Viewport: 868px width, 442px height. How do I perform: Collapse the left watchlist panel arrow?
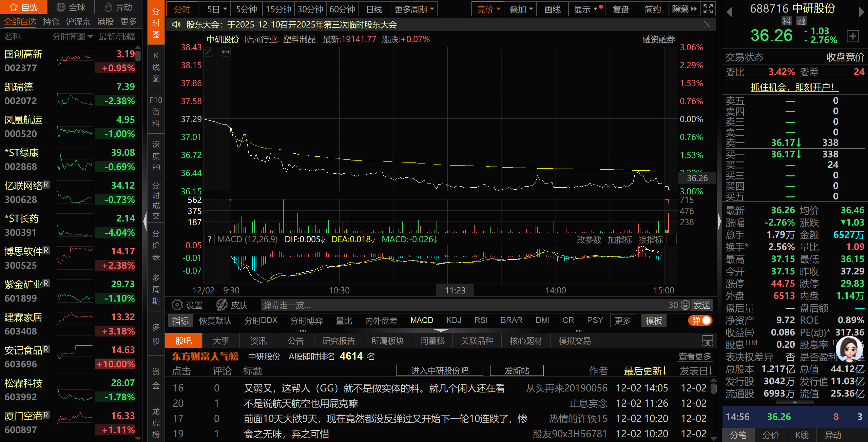145,220
